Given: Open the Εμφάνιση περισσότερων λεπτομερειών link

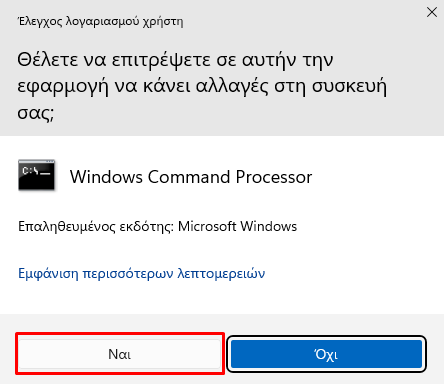Looking at the screenshot, I should (x=142, y=273).
